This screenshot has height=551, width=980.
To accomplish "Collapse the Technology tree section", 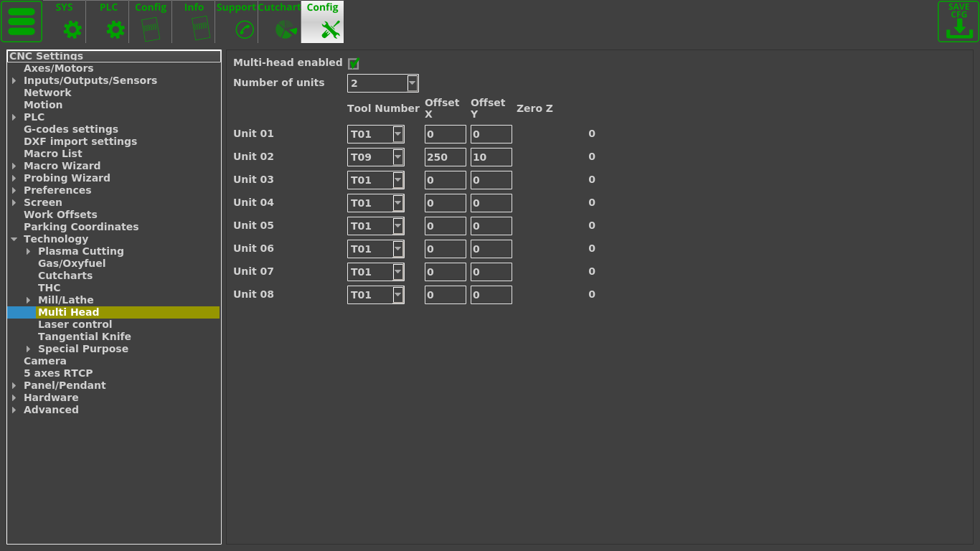I will (14, 239).
